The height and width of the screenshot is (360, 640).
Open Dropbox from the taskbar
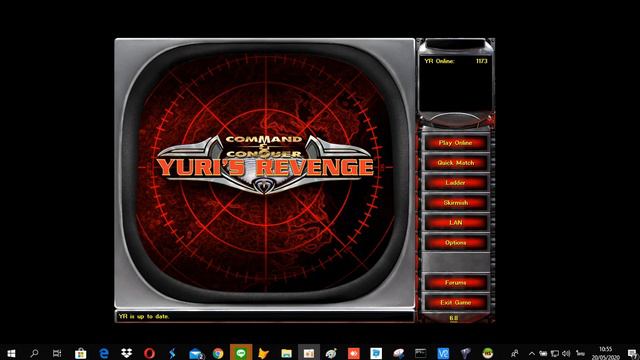127,353
